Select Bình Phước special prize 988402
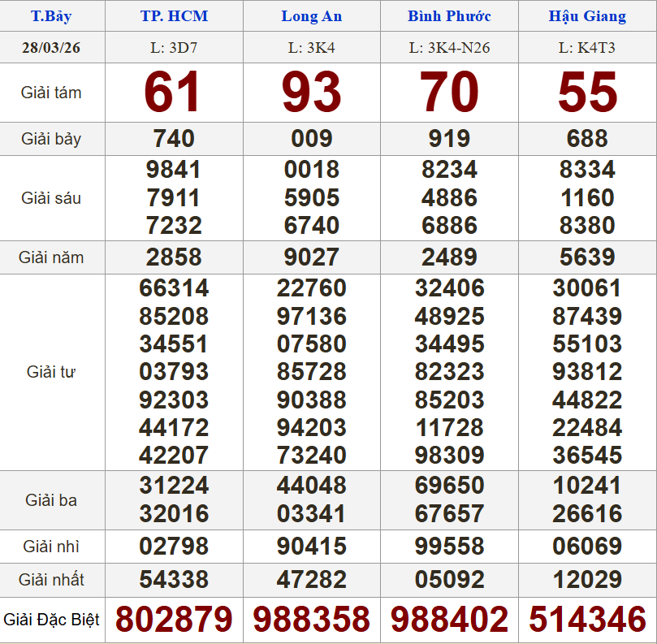The width and height of the screenshot is (657, 644). 449,620
